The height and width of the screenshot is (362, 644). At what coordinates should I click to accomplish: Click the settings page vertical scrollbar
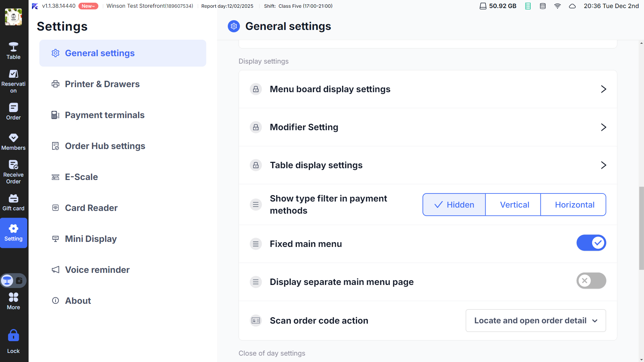pos(641,228)
